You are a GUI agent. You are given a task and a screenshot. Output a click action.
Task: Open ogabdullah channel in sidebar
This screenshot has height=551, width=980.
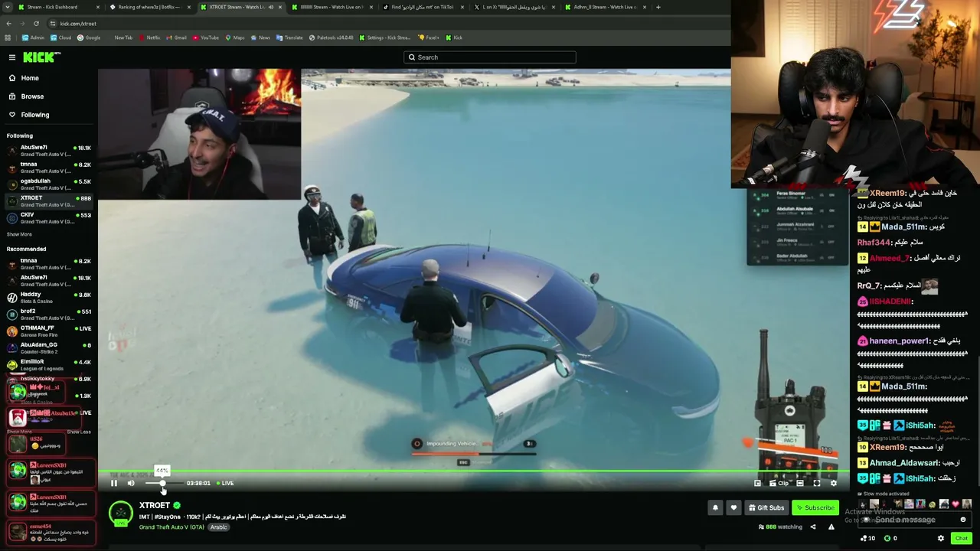(49, 184)
